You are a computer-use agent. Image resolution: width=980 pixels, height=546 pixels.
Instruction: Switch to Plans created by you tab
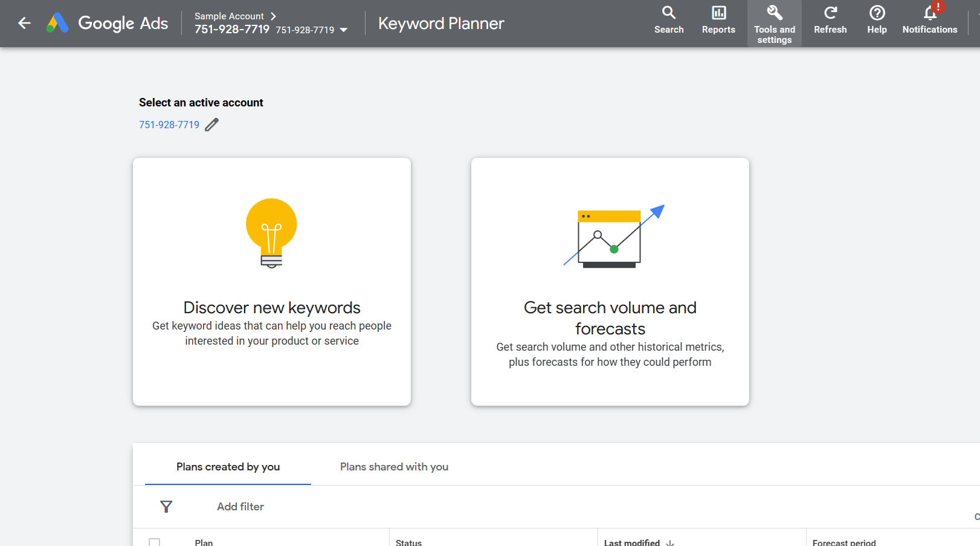(x=228, y=467)
